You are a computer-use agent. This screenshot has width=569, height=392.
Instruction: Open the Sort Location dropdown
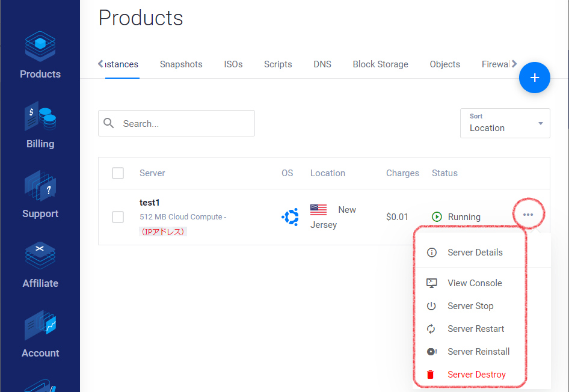pos(505,123)
